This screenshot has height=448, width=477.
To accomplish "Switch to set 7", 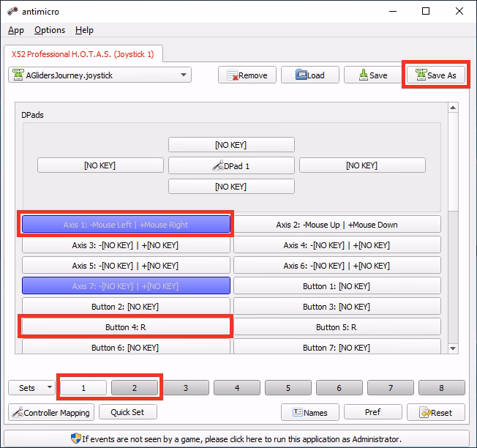I will pyautogui.click(x=391, y=387).
